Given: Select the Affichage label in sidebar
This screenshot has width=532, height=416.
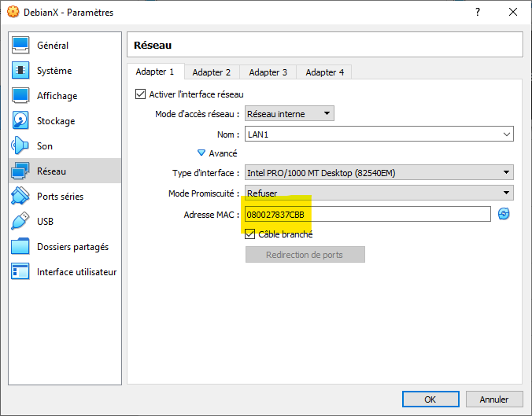Looking at the screenshot, I should tap(57, 96).
